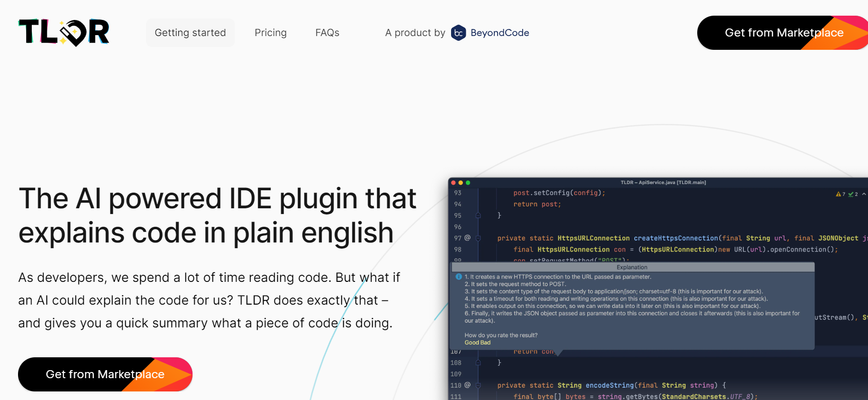Click 'return post;' on line 94
The width and height of the screenshot is (868, 400).
pos(537,205)
